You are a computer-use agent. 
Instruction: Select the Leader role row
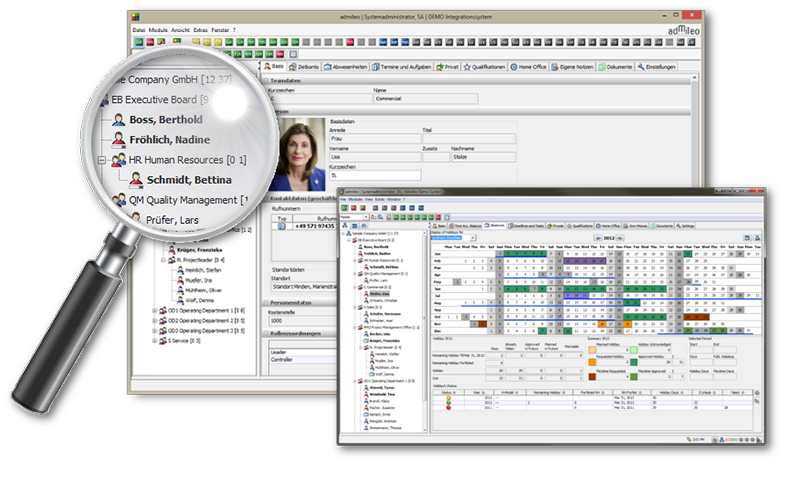303,352
